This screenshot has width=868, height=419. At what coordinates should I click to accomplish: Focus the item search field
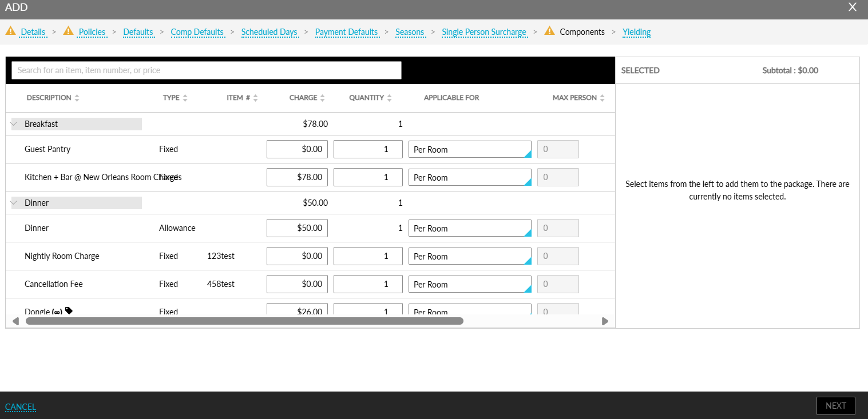[x=206, y=70]
